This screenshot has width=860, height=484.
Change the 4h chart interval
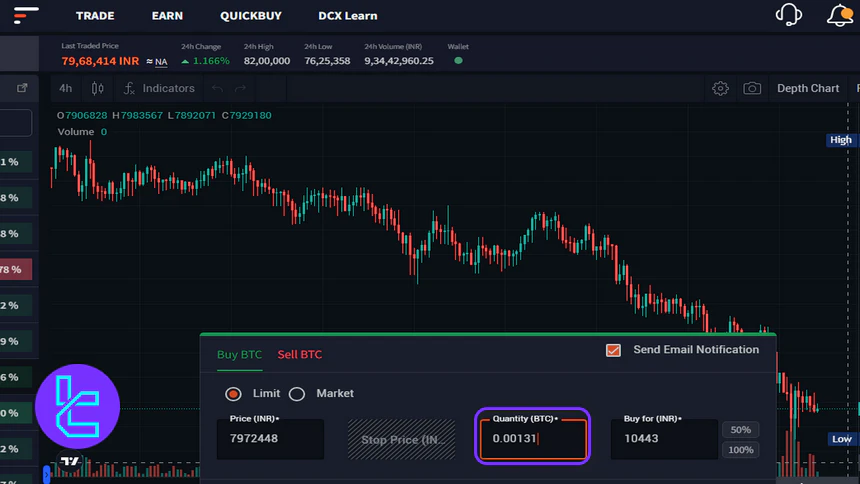[65, 88]
